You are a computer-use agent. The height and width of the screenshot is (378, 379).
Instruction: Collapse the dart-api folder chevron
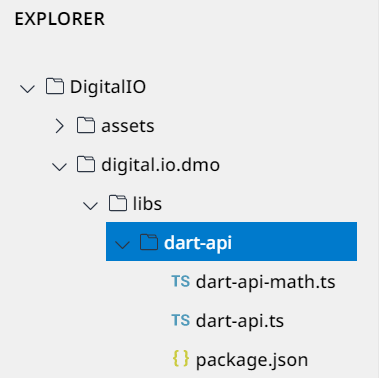coord(122,245)
